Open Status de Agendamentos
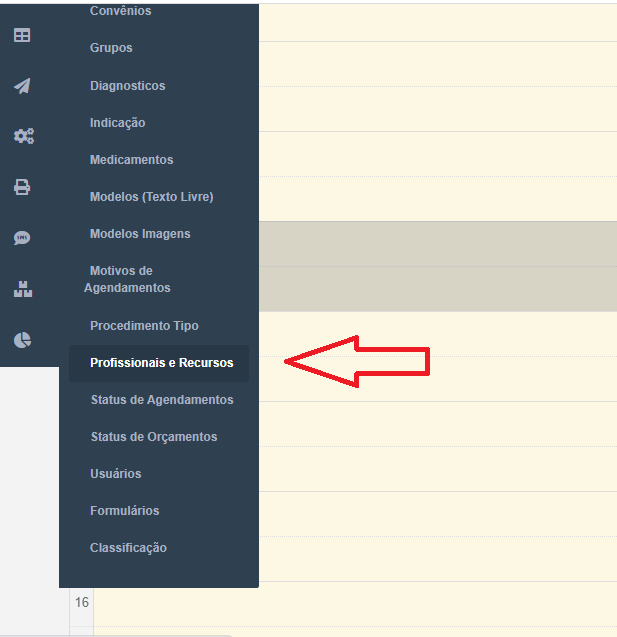The height and width of the screenshot is (637, 617). pos(161,400)
